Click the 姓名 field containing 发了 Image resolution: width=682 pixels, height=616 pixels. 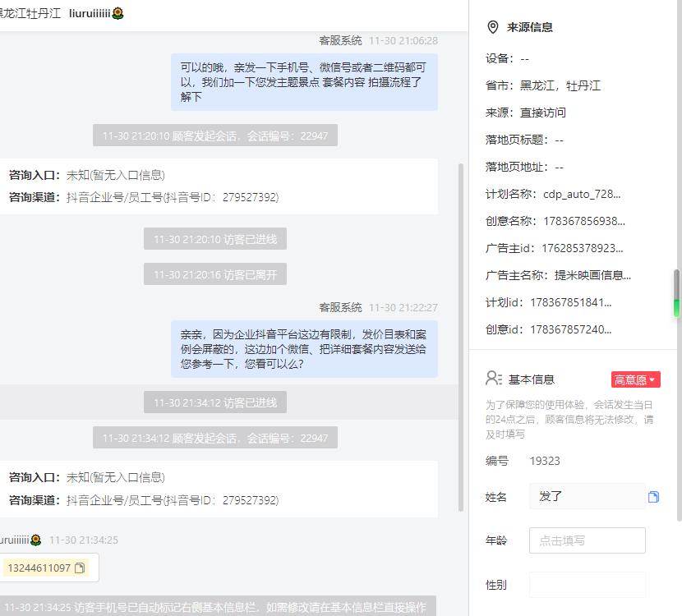[x=588, y=496]
